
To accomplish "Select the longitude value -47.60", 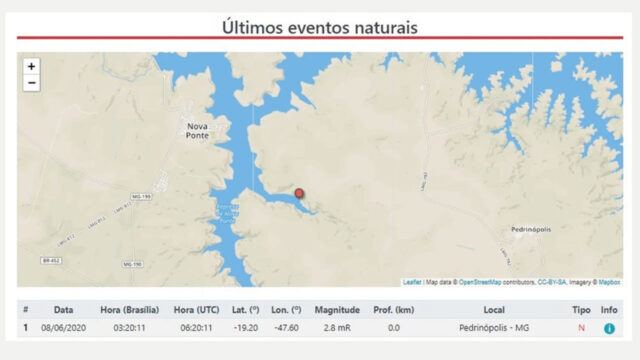I will 286,328.
